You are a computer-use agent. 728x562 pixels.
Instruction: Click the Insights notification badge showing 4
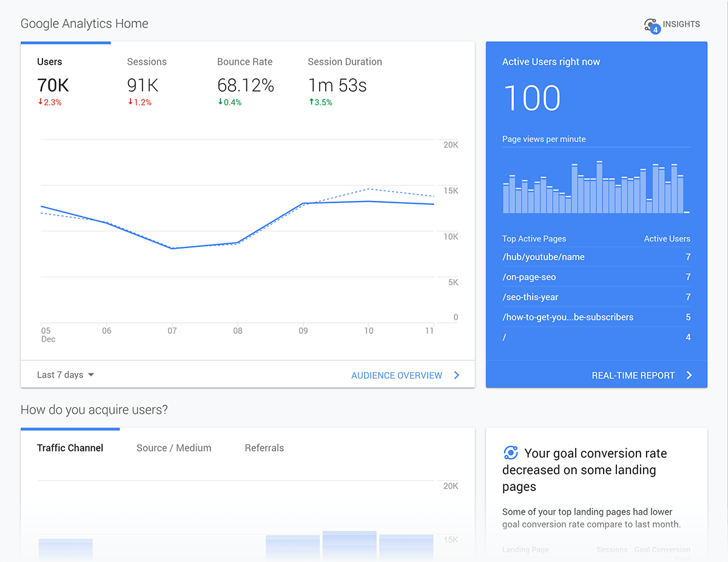(655, 29)
